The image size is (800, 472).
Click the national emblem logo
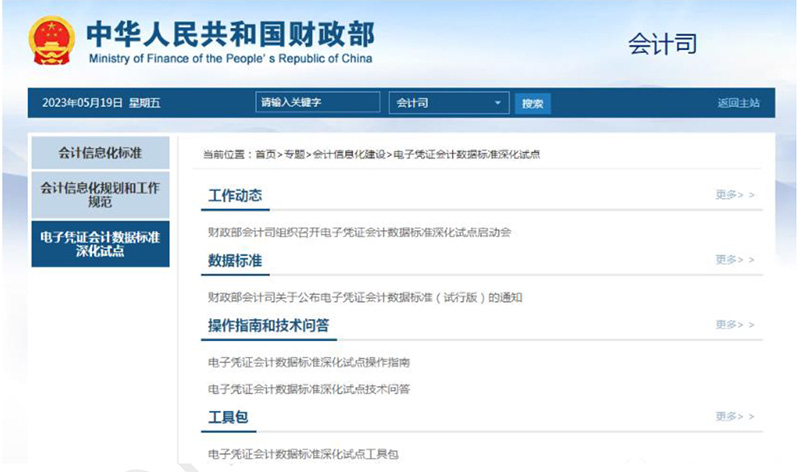[x=52, y=40]
